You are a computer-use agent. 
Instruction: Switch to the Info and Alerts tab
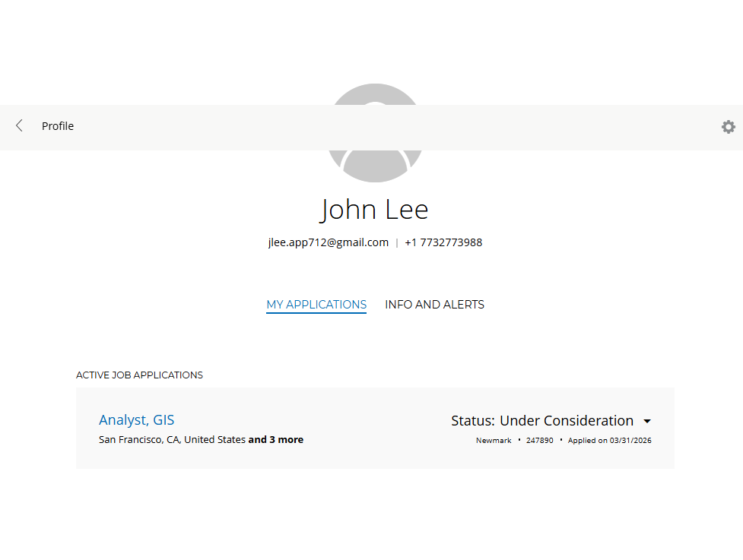[x=434, y=305]
